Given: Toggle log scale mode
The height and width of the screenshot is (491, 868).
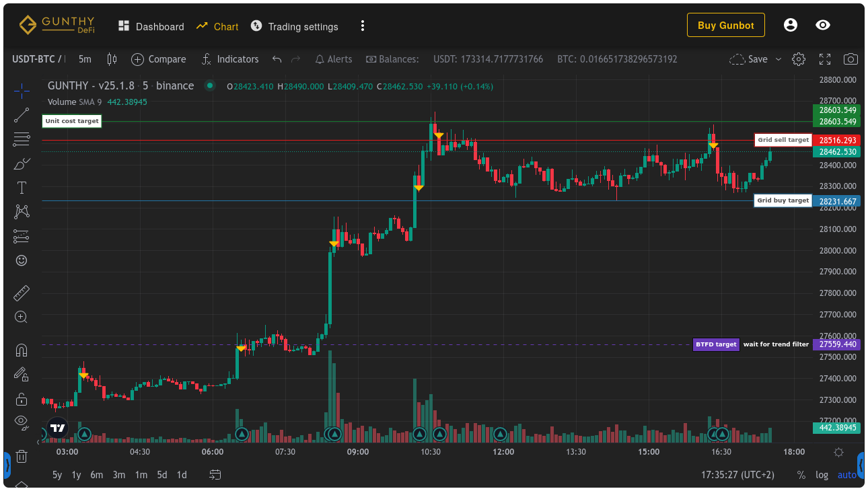Looking at the screenshot, I should pos(822,475).
